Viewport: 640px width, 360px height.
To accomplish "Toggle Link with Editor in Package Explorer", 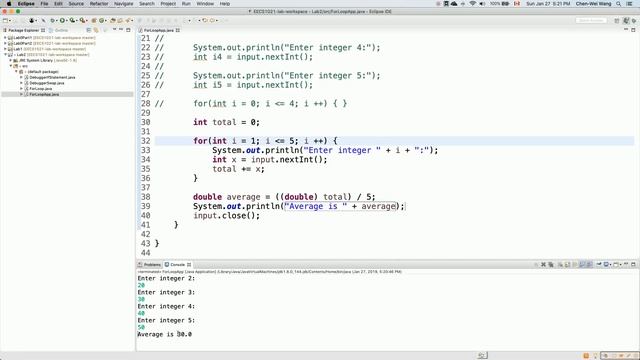I will (96, 30).
